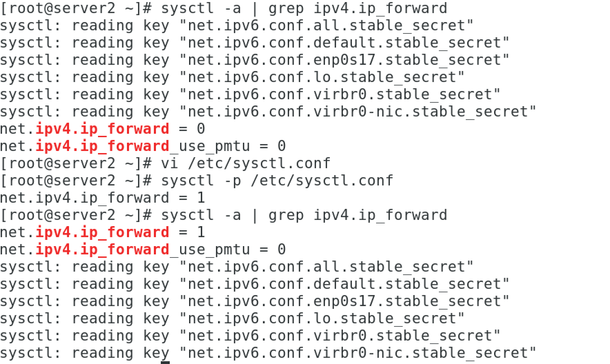Click the second sysctl -a grep command
This screenshot has width=610, height=364.
pos(304,215)
